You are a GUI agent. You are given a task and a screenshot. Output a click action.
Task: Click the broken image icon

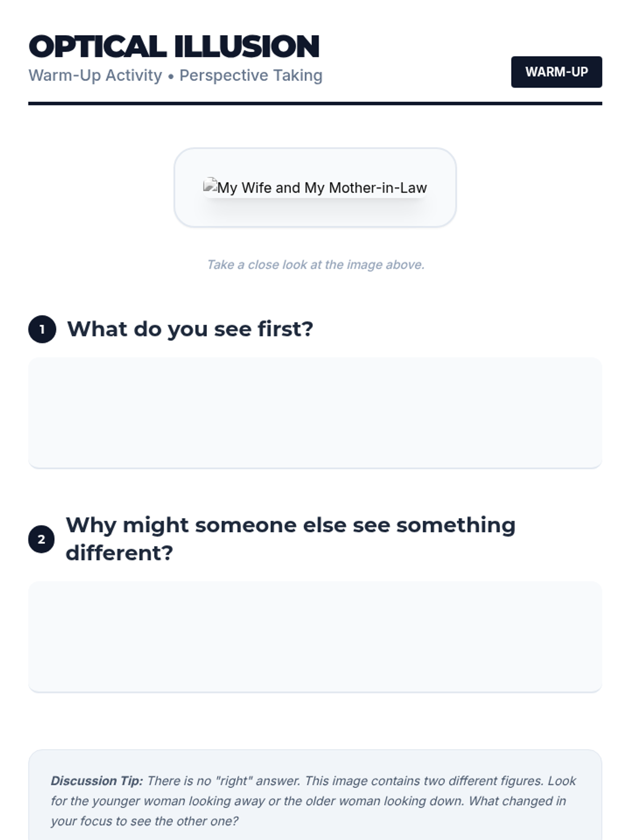210,185
